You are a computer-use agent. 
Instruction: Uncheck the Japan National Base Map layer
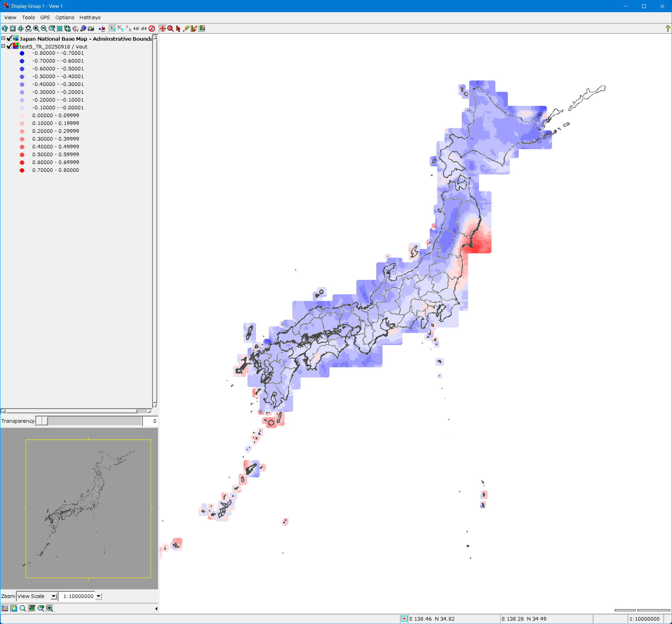(x=9, y=38)
